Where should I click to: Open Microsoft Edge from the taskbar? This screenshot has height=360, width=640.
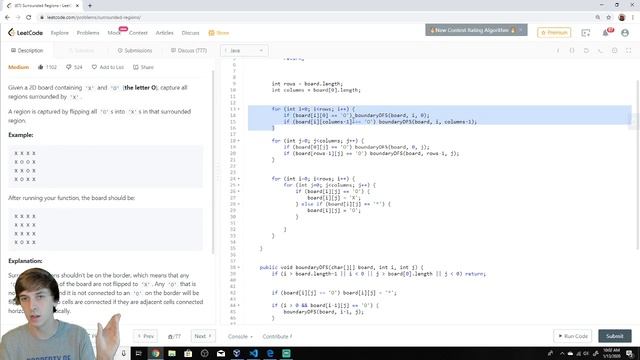coord(270,353)
